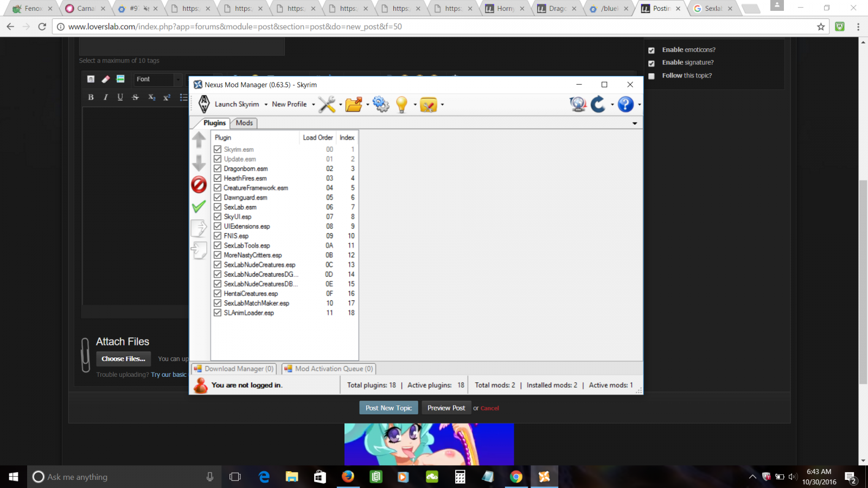Click New Profile in the toolbar
Screen dimensions: 868x488
(289, 104)
